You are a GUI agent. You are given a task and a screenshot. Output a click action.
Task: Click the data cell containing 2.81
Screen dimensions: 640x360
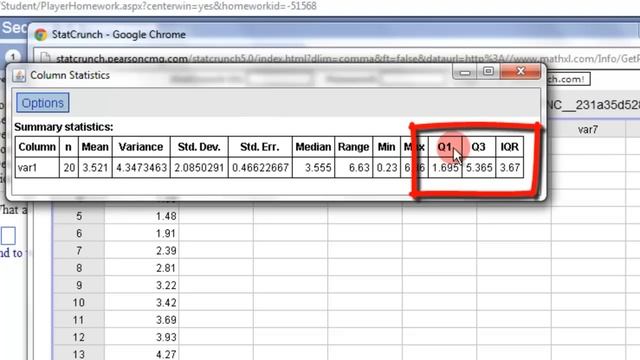pos(142,268)
